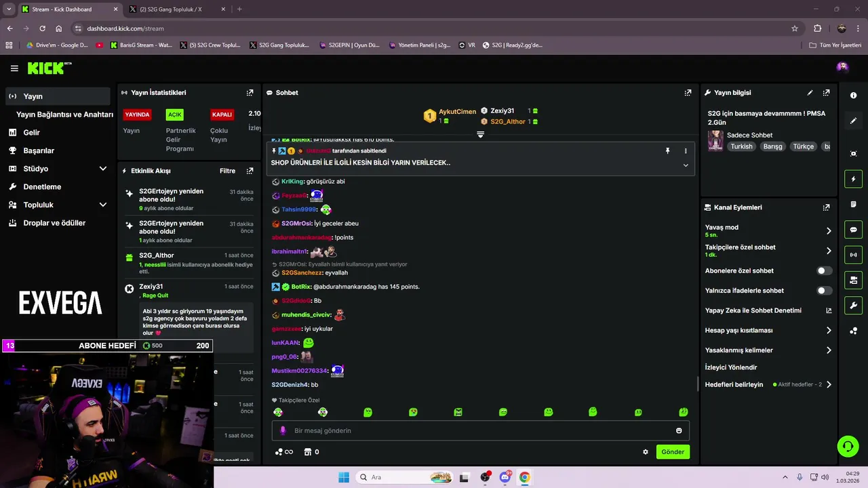The height and width of the screenshot is (488, 868).
Task: Open Yayın Bağlantısı ve Anahtarı
Action: pos(64,115)
